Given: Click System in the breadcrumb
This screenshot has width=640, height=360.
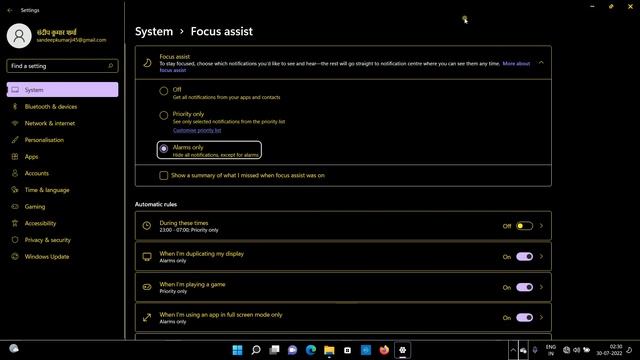Looking at the screenshot, I should point(154,31).
